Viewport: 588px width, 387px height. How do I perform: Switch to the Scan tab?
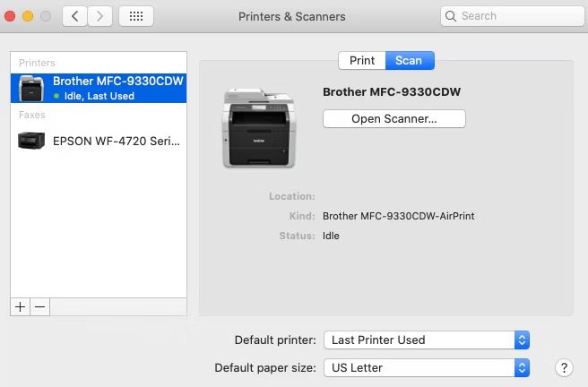pyautogui.click(x=410, y=60)
